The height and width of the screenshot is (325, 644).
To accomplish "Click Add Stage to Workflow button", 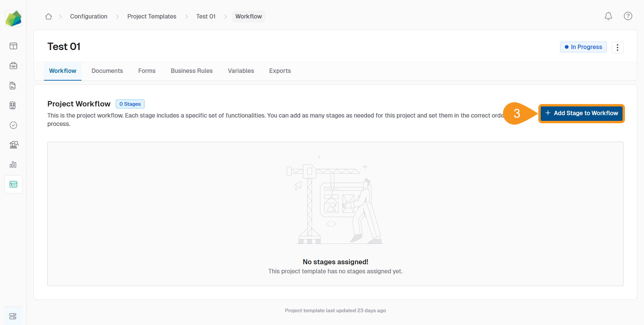I will [x=581, y=113].
